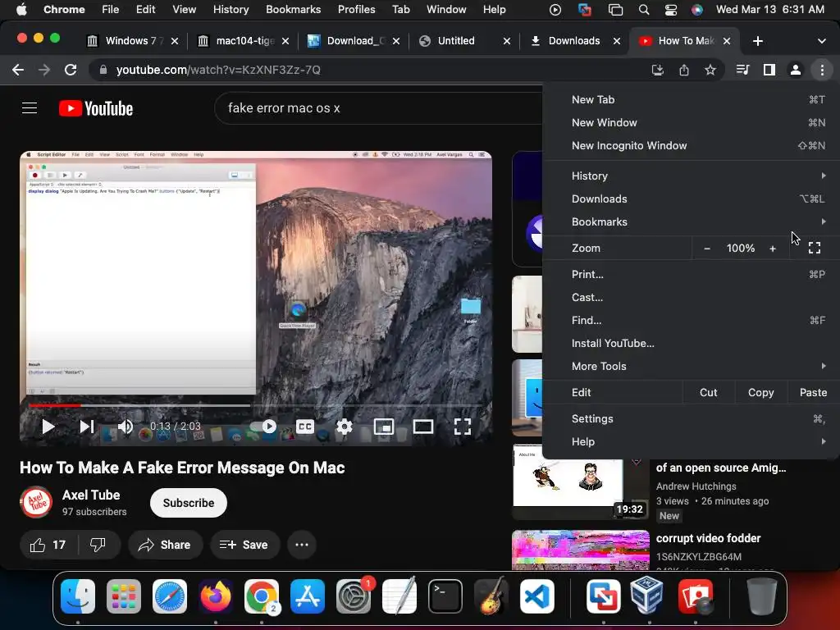Click Copy in Edit row
The height and width of the screenshot is (630, 840).
coord(760,393)
